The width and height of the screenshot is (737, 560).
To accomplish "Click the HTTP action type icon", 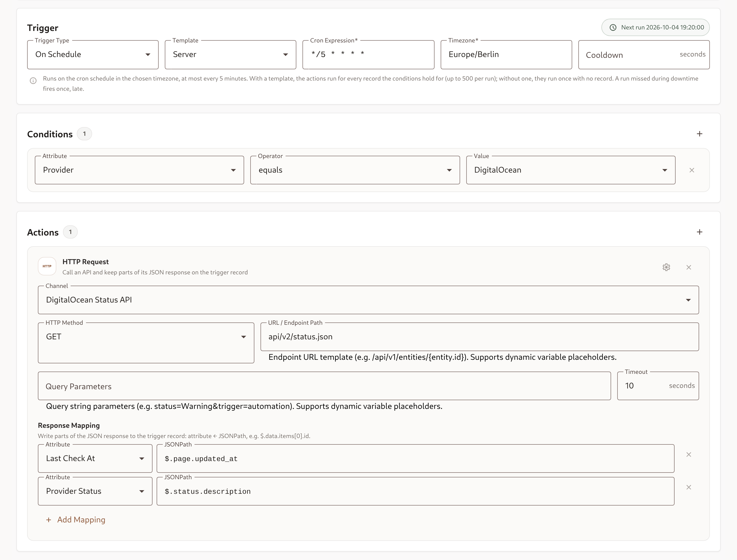I will pyautogui.click(x=47, y=266).
